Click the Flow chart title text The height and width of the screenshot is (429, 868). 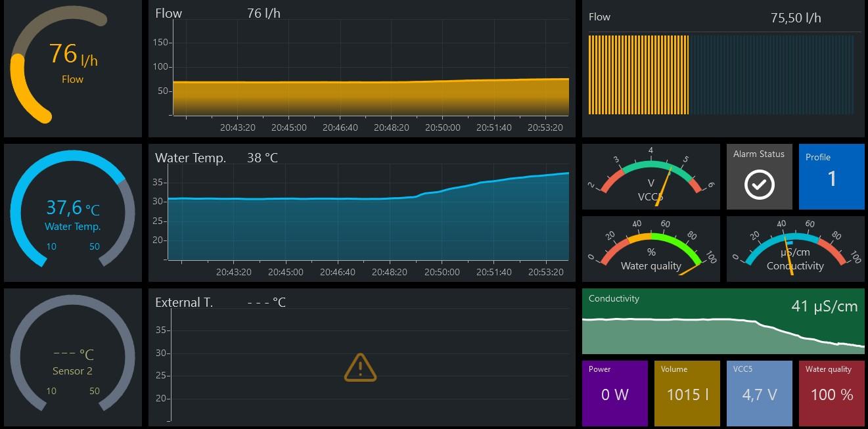click(169, 14)
